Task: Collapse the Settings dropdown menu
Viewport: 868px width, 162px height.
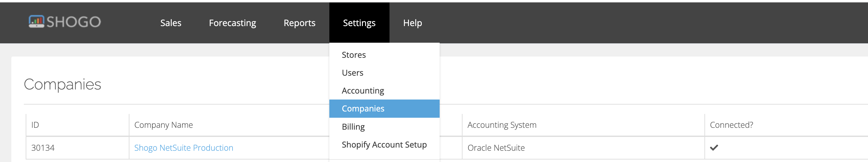Action: click(359, 23)
